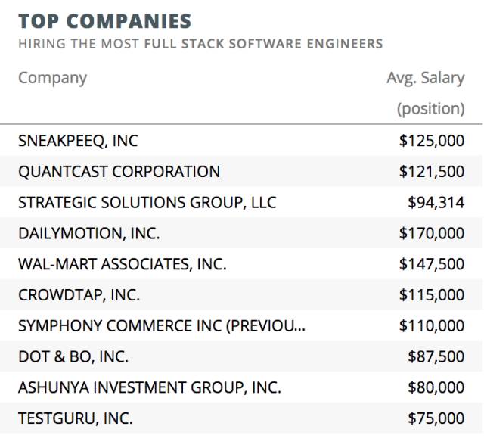Click the truncated SYMPHONY COMMERCE INC entry
Screen dimensions: 484x448
tap(162, 326)
